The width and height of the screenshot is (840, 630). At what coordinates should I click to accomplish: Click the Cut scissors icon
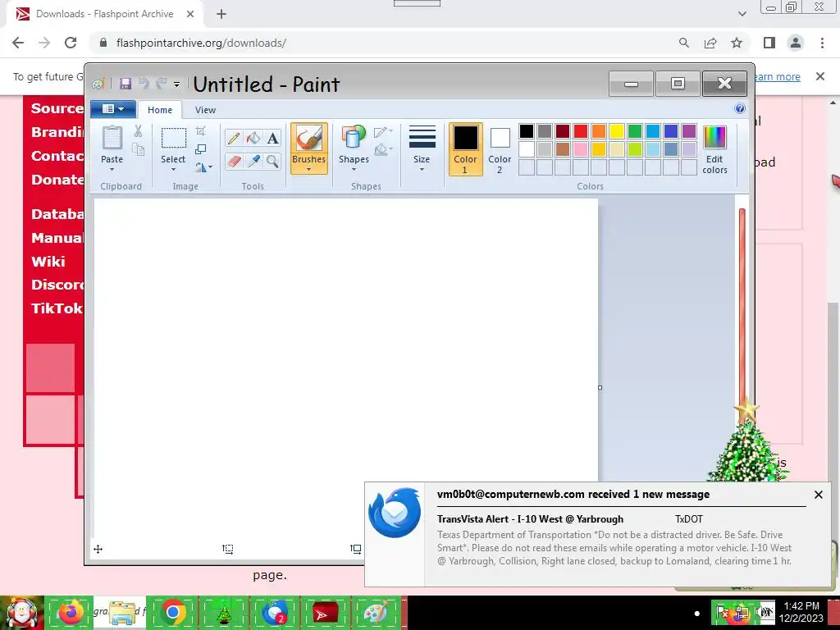point(138,131)
